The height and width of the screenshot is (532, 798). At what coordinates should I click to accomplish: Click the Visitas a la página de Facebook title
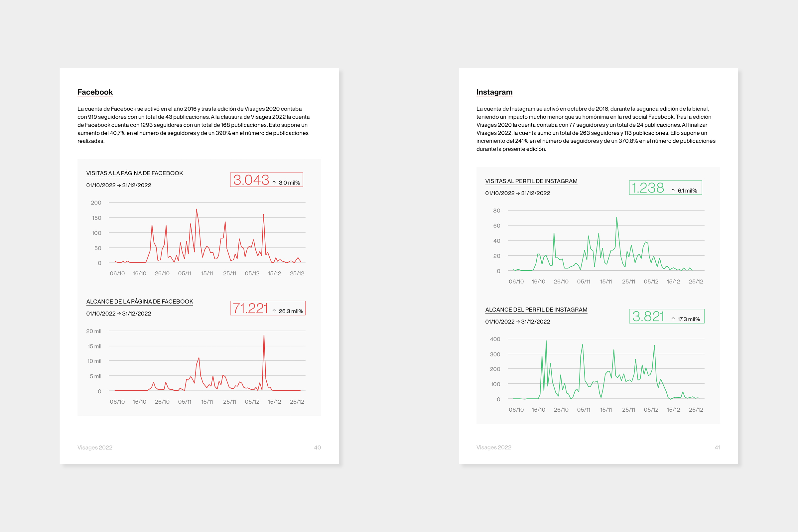[134, 173]
